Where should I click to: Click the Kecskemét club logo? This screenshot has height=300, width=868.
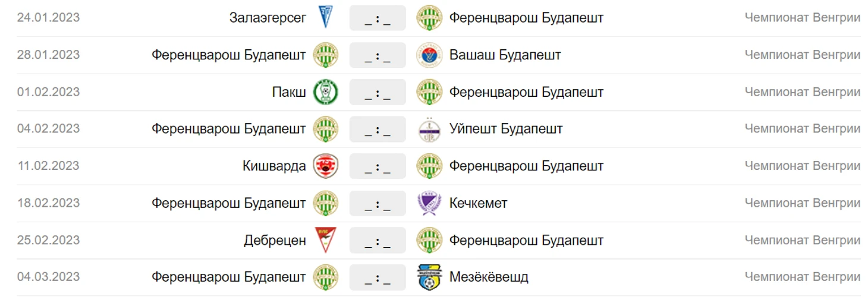429,204
